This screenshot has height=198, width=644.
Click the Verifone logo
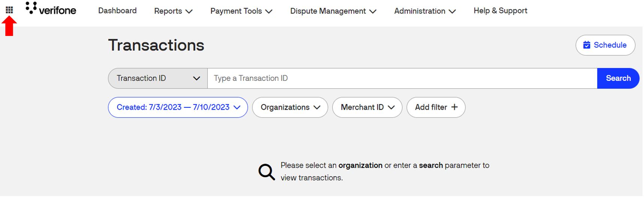pyautogui.click(x=51, y=9)
